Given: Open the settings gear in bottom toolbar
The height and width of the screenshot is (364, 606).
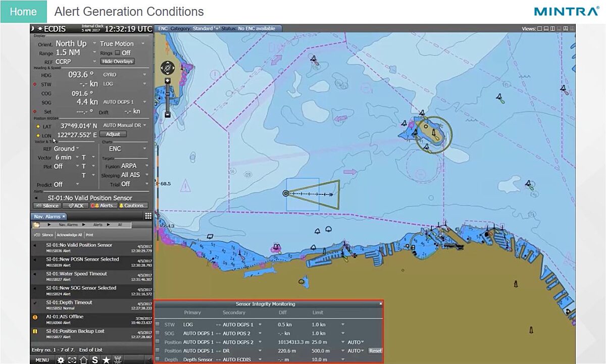Looking at the screenshot, I should [x=61, y=360].
